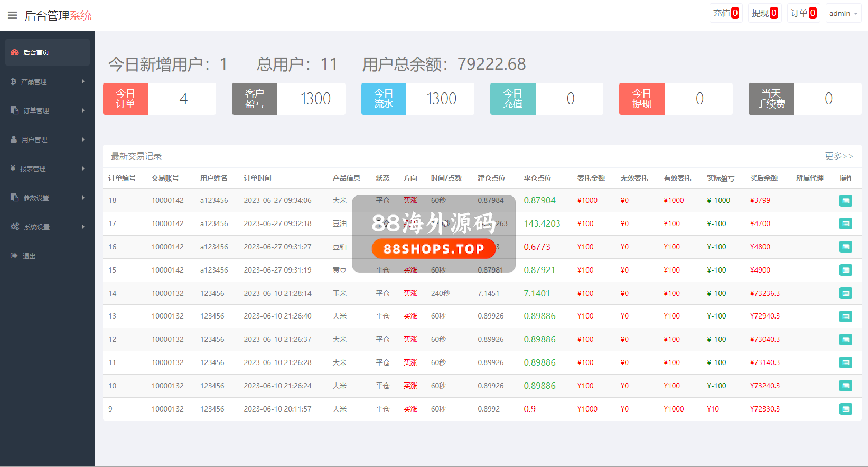This screenshot has height=467, width=868.
Task: Click the bitcoin icon for 产品管理
Action: (14, 81)
